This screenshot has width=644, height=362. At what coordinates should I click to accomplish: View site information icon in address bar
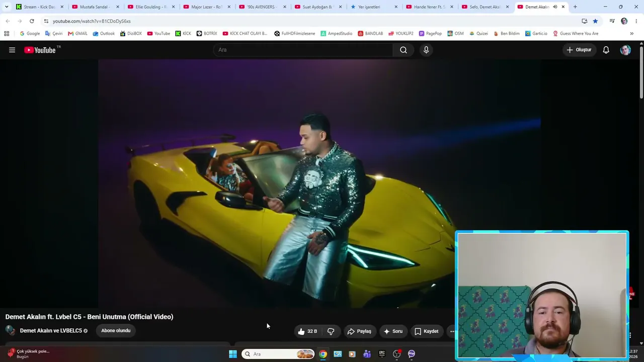(46, 21)
